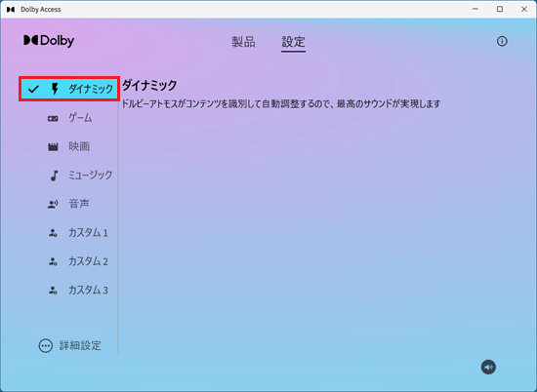Click the ドルビーアトモス description sentence
537x392 pixels.
[281, 103]
